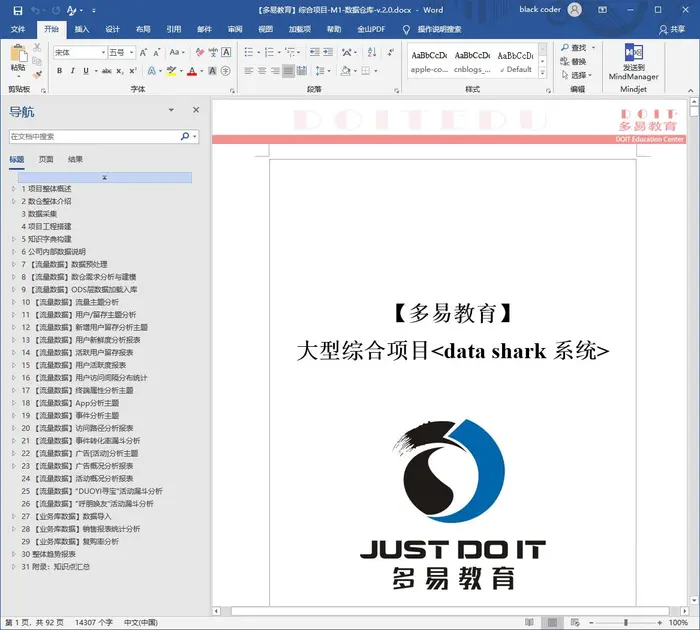700x630 pixels.
Task: Send to MindManager button
Action: click(x=633, y=62)
